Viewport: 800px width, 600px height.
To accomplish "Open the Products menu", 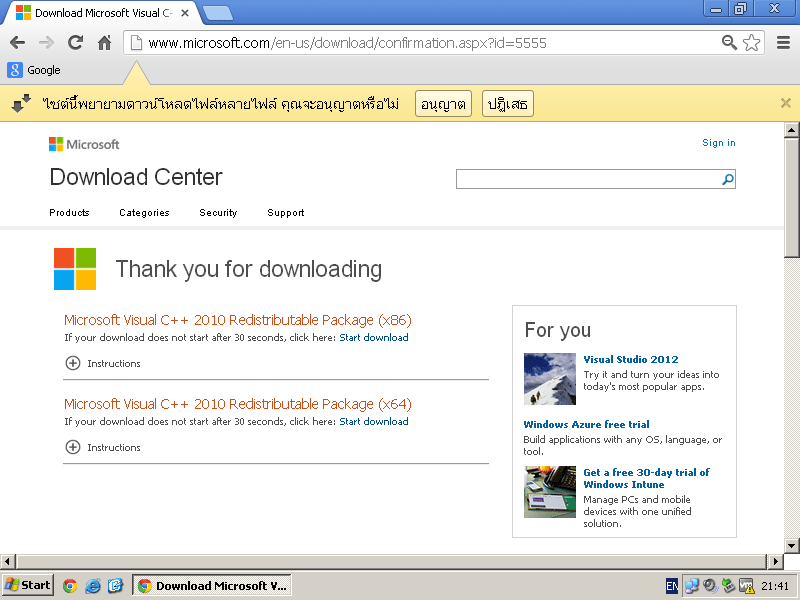I will [69, 213].
